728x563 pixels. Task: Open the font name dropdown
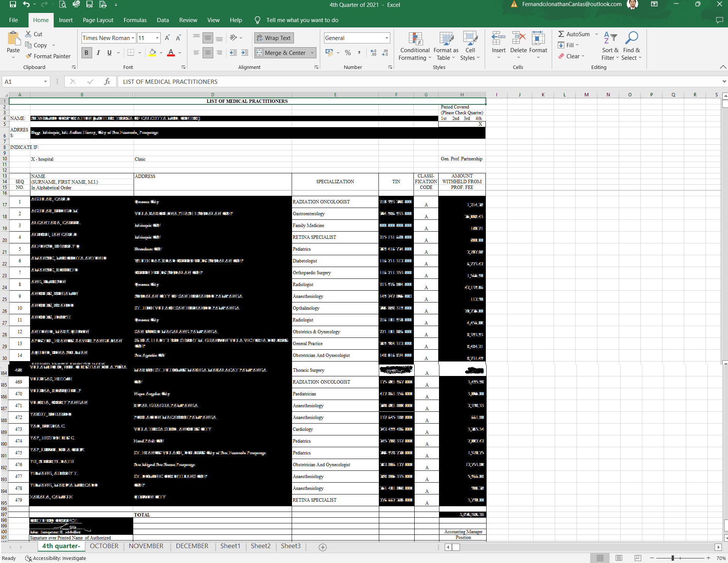point(133,38)
